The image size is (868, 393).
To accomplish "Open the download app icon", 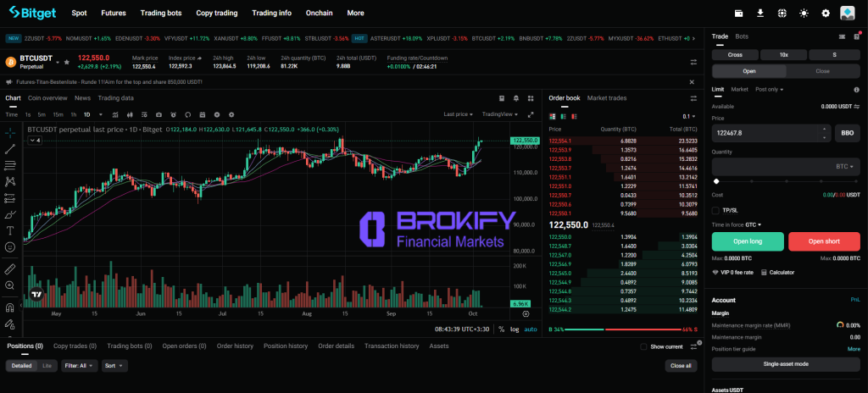I will pos(760,13).
